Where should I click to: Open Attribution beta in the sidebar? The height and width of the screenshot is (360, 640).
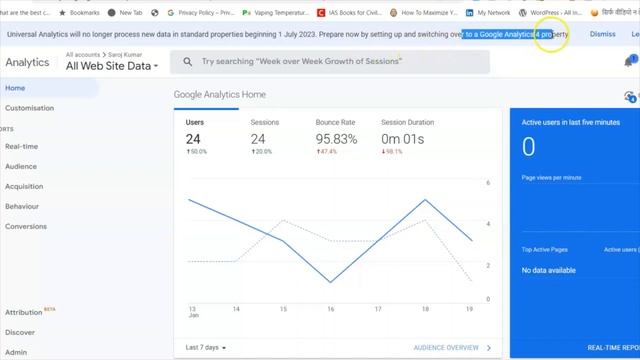click(x=30, y=312)
